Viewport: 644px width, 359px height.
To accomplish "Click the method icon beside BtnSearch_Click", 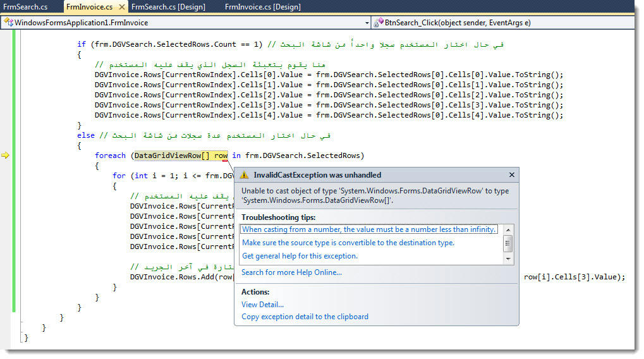I will (378, 23).
